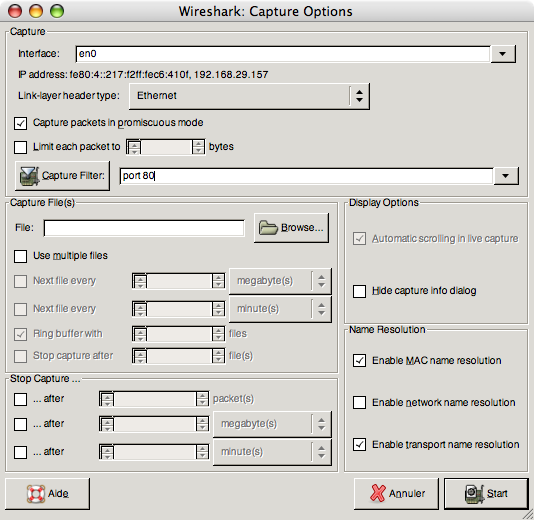Enable stop capture after megabyte(s) checkbox
The width and height of the screenshot is (534, 520).
point(20,424)
